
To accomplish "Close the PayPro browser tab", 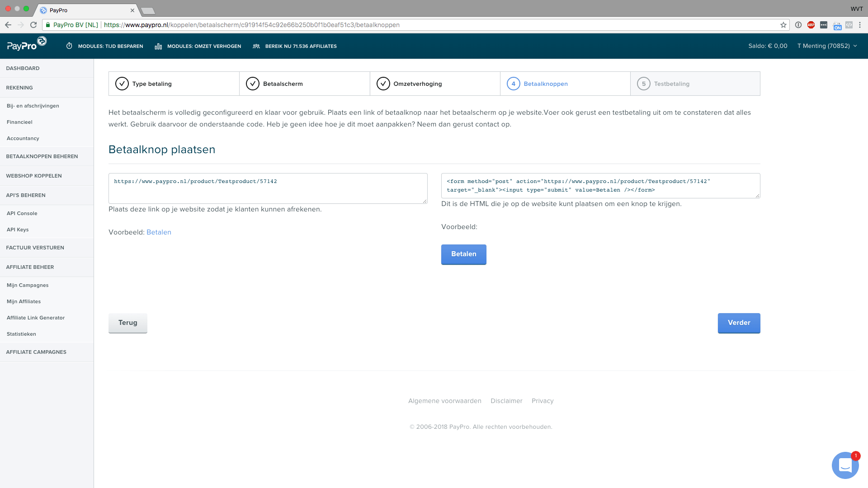I will tap(132, 10).
